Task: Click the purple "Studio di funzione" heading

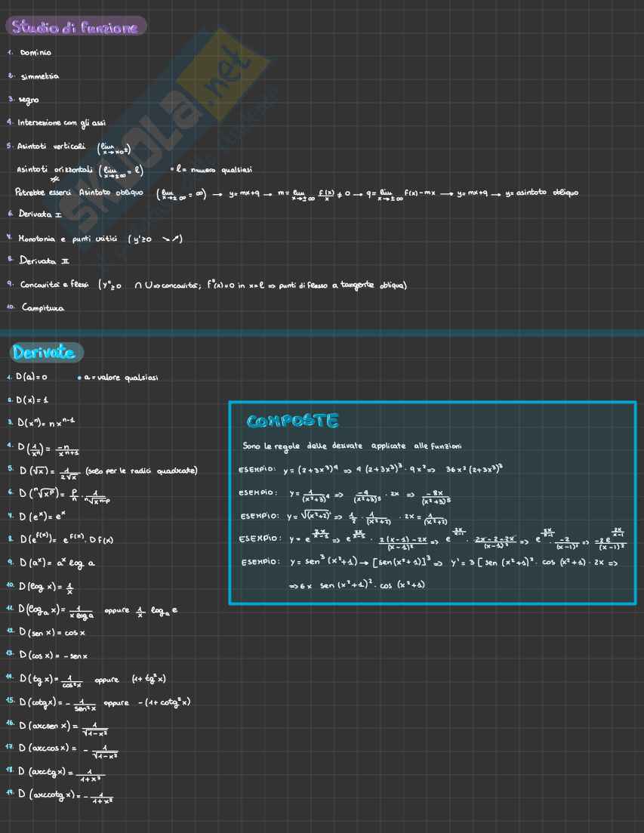Action: [x=75, y=27]
